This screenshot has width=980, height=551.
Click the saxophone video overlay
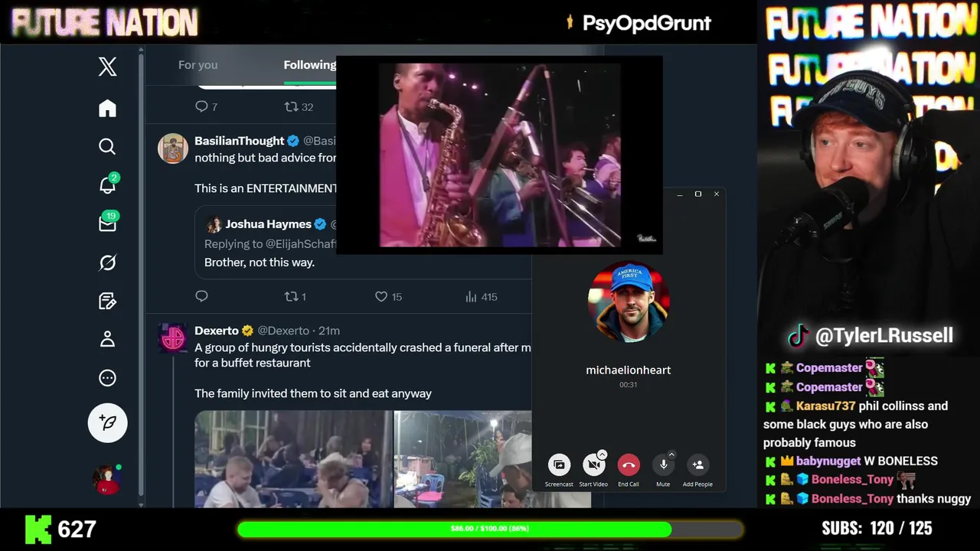(499, 155)
